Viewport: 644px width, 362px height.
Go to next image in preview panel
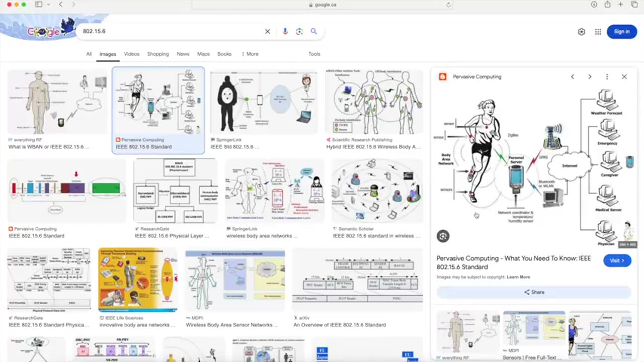click(590, 77)
